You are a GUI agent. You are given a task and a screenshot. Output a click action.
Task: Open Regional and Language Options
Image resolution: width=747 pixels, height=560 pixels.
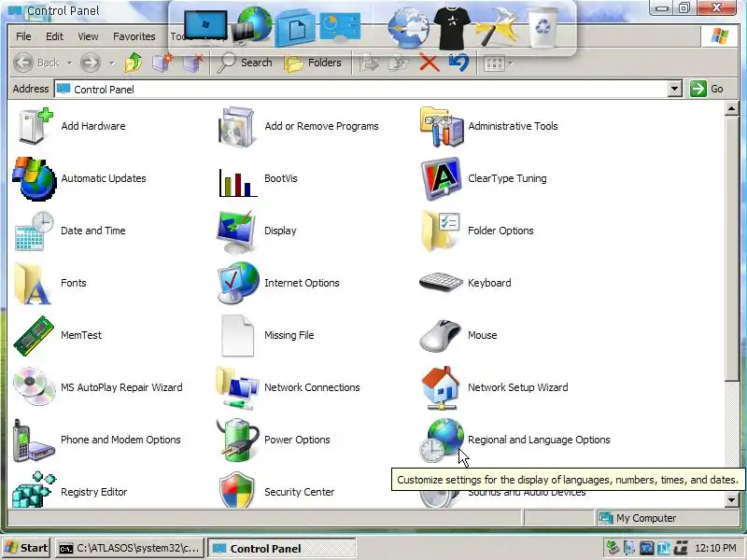pyautogui.click(x=515, y=440)
